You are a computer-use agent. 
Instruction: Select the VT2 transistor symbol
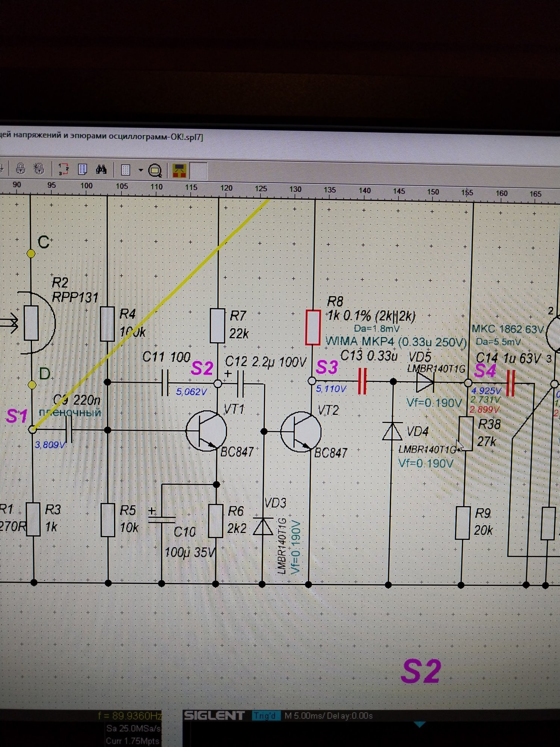(301, 432)
